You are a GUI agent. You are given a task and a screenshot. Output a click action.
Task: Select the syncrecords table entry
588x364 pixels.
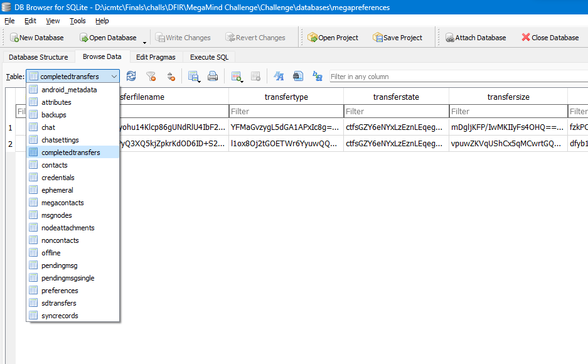[x=73, y=316]
